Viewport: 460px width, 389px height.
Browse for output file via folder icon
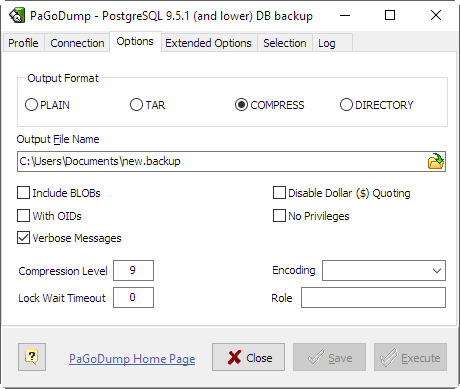pyautogui.click(x=436, y=161)
